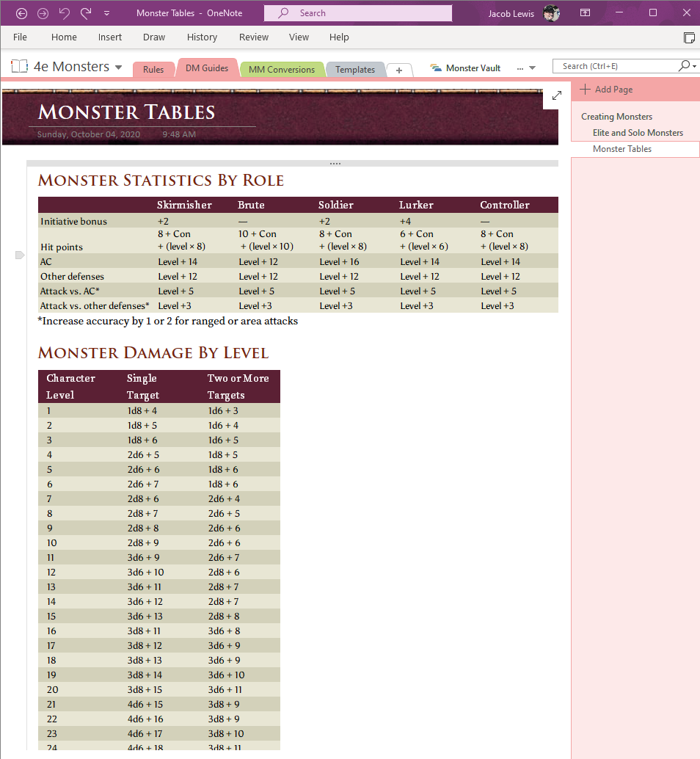Click the Controller column header
This screenshot has height=759, width=700.
coord(505,205)
